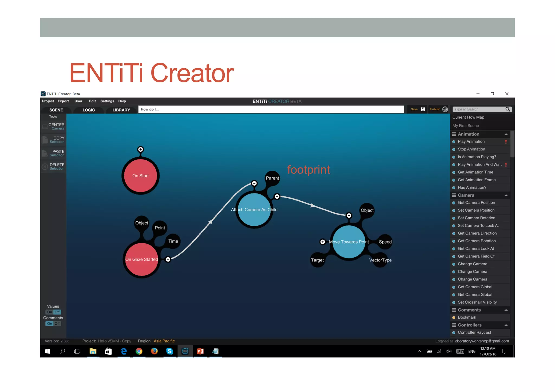555x392 pixels.
Task: Click the Speed parameter bubble
Action: [x=385, y=242]
